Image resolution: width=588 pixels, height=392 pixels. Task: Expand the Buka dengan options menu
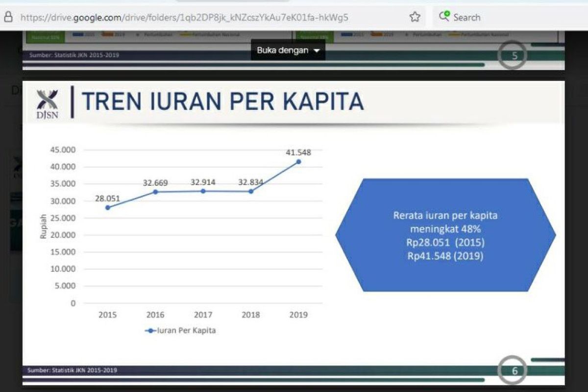[x=287, y=50]
